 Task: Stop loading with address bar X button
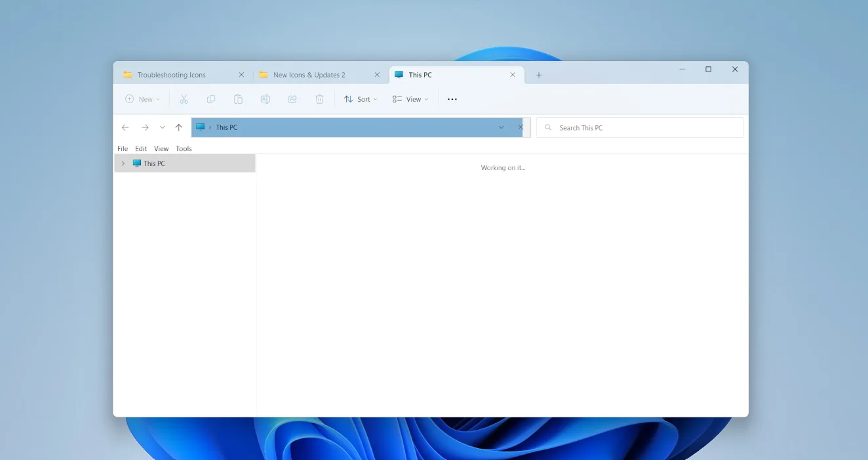point(521,127)
